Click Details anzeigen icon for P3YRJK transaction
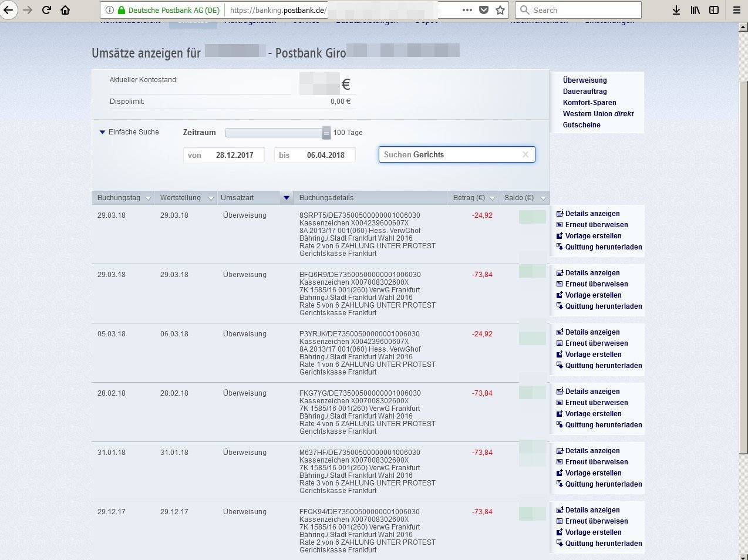This screenshot has height=560, width=748. coord(560,332)
